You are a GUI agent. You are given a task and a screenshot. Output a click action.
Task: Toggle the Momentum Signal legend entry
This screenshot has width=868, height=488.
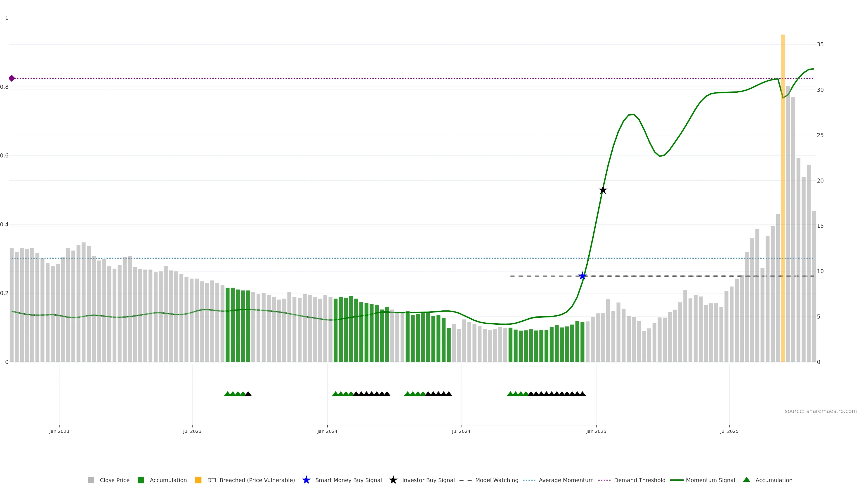(x=710, y=480)
